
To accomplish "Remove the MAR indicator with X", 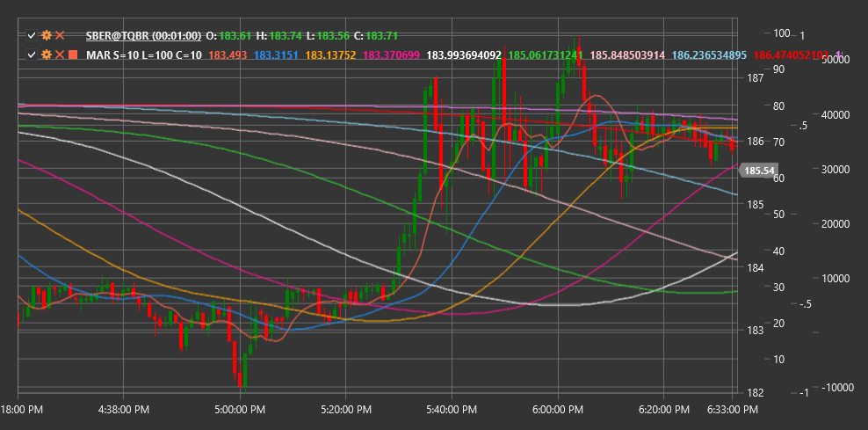I will coord(60,55).
